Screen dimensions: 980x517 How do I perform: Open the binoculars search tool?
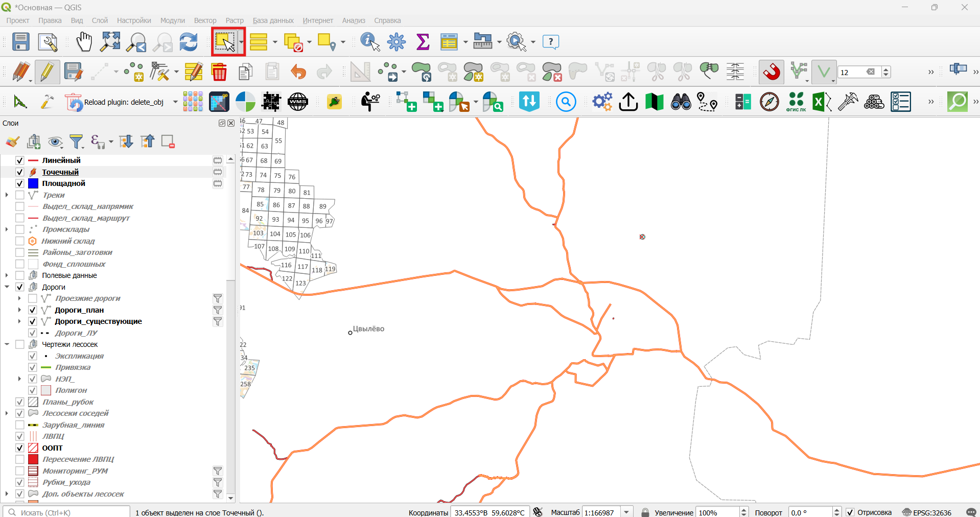pos(681,102)
